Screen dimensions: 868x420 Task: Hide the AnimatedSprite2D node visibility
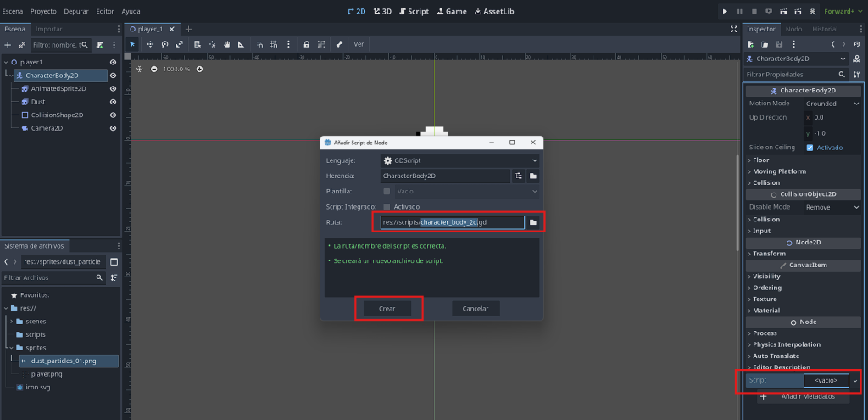coord(113,88)
